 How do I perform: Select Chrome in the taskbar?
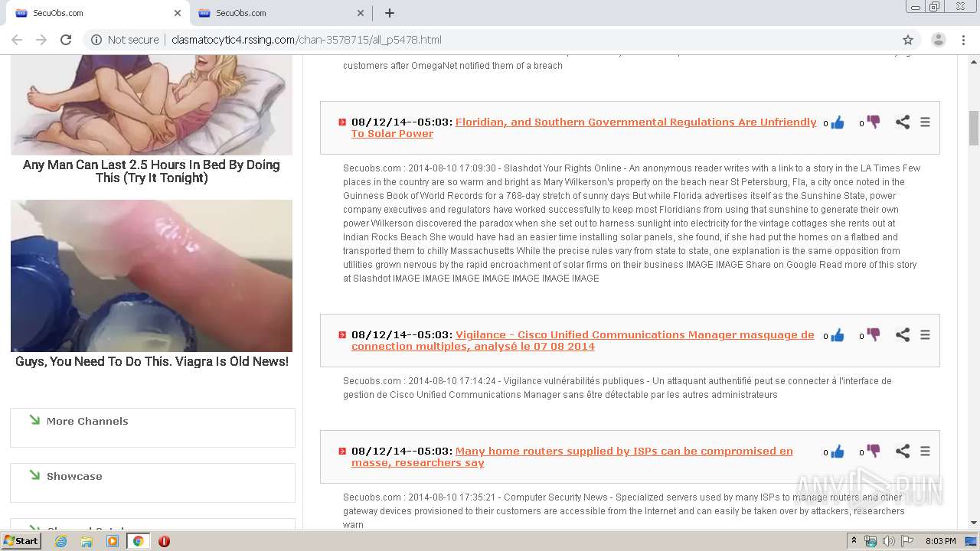(x=139, y=541)
